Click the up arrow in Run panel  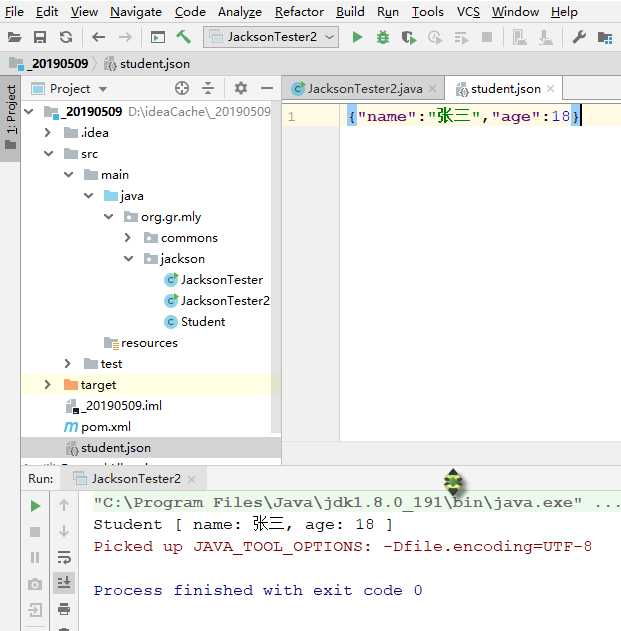pyautogui.click(x=64, y=505)
